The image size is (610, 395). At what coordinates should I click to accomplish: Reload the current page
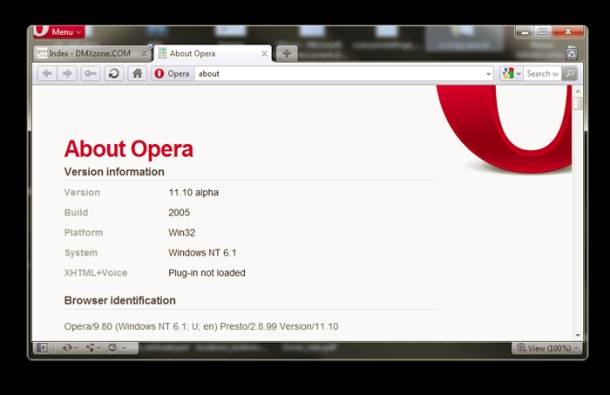(114, 74)
